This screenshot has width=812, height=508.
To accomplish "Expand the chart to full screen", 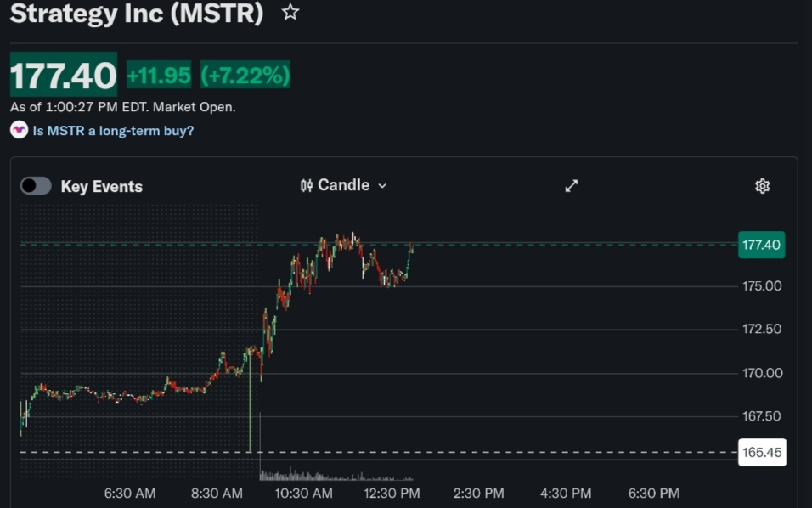I will click(571, 186).
